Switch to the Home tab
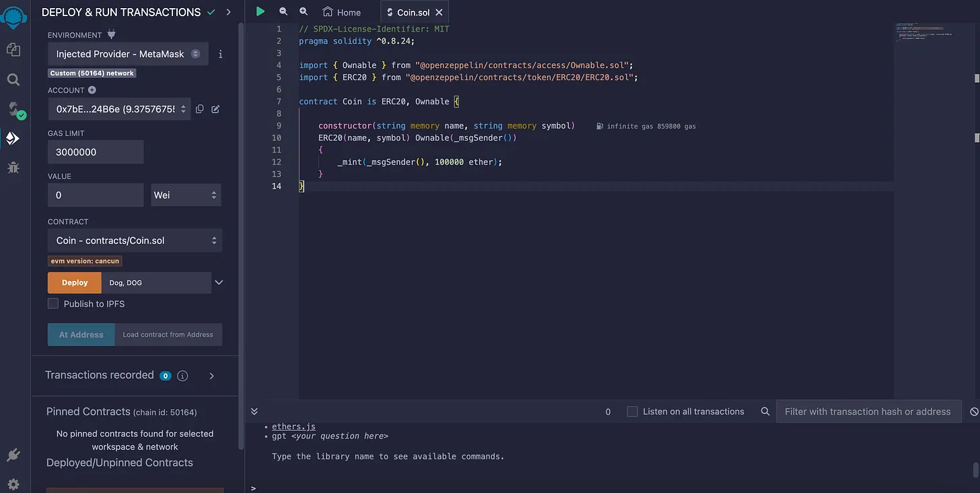Screen dimensions: 980x493 [342, 12]
